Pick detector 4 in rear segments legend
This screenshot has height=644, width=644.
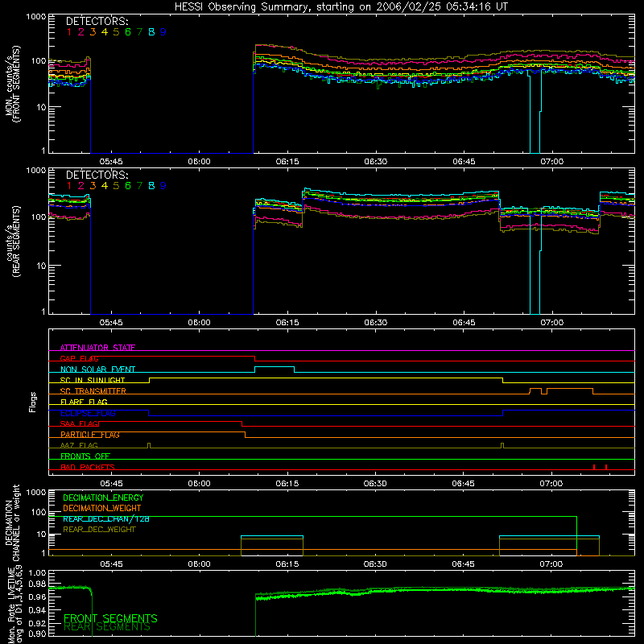(105, 186)
